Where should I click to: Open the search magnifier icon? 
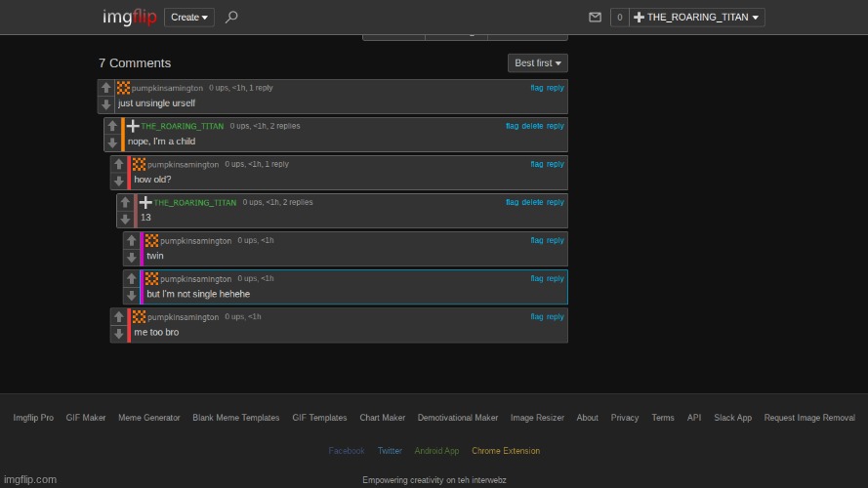click(x=231, y=17)
